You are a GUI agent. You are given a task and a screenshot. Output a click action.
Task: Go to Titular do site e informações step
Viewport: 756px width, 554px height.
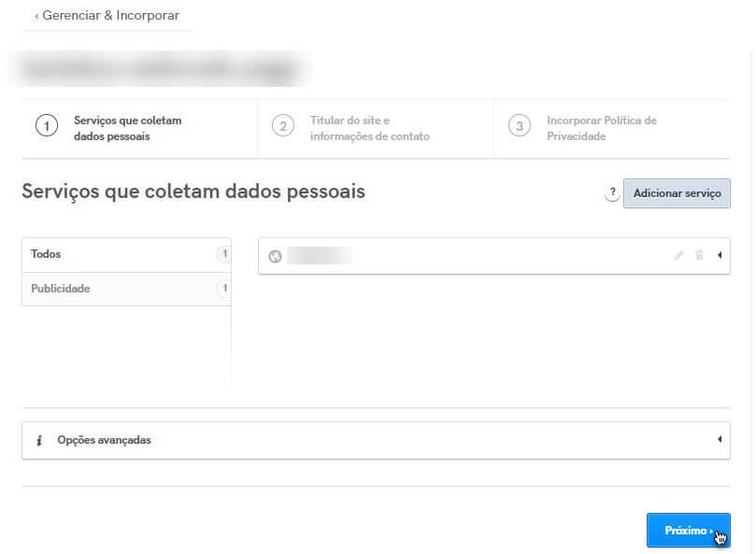point(370,128)
